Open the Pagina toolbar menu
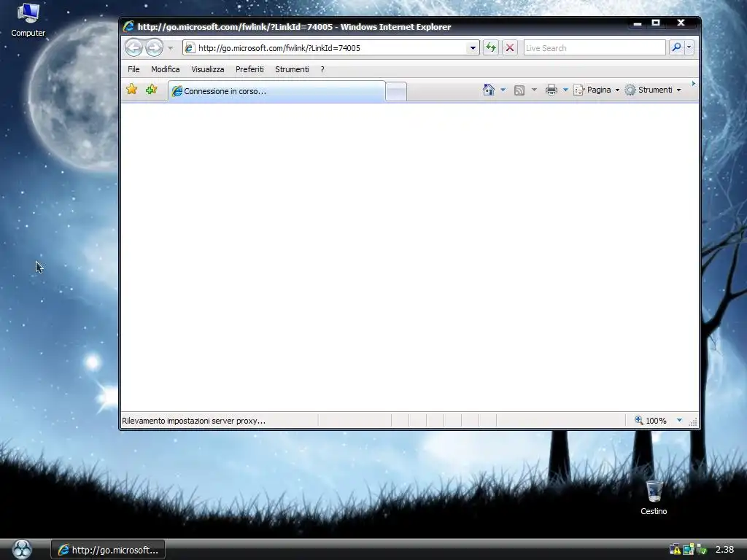The image size is (747, 560). (597, 90)
